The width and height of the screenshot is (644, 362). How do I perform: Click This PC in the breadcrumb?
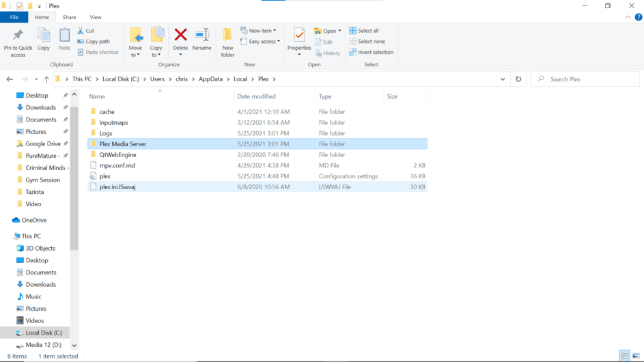click(x=82, y=79)
